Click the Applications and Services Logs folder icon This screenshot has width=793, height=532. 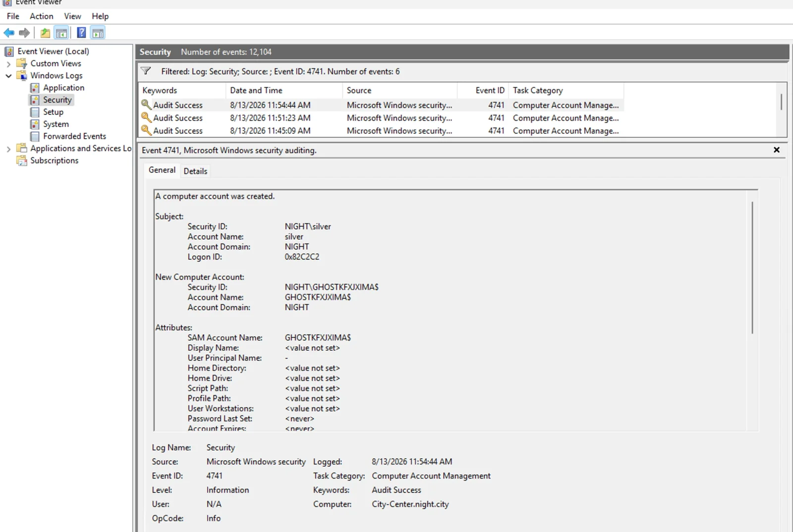[21, 148]
